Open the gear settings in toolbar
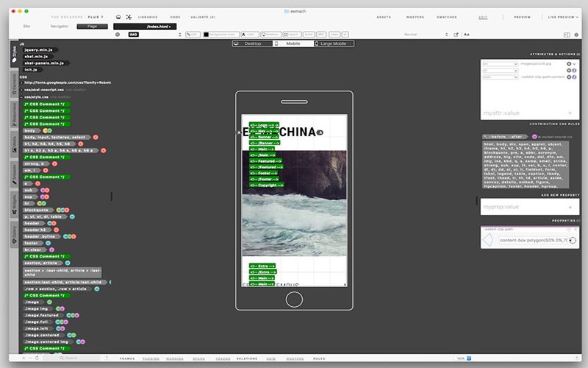The image size is (588, 368). point(576,35)
